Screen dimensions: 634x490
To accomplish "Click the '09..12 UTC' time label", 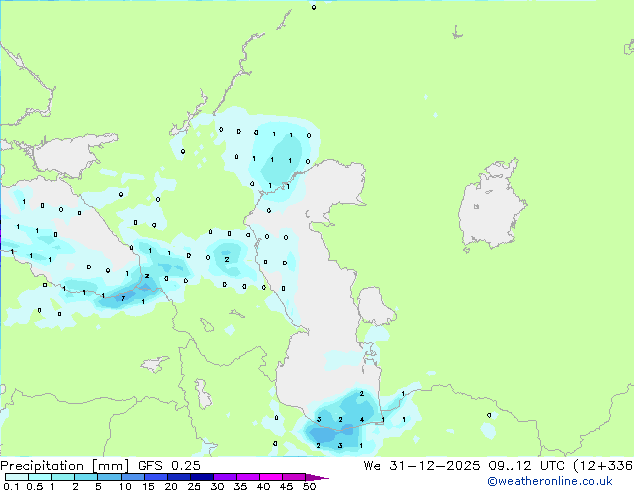I will [526, 466].
